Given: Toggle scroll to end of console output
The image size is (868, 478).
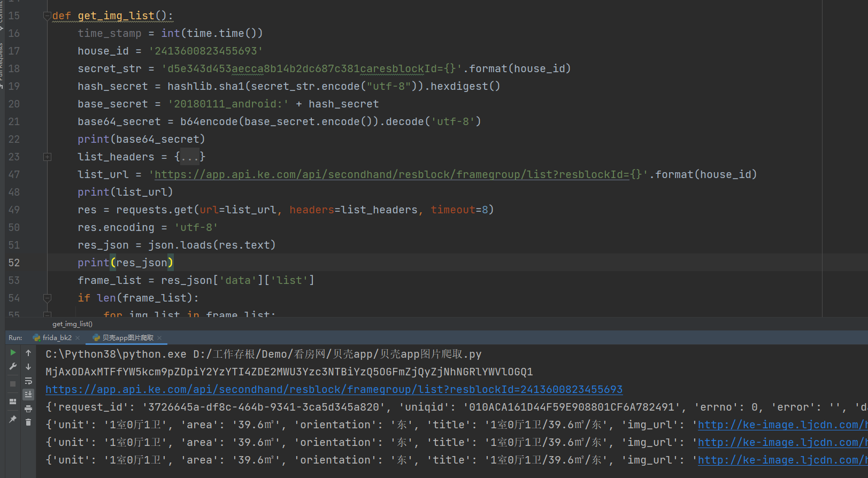Looking at the screenshot, I should click(x=28, y=395).
